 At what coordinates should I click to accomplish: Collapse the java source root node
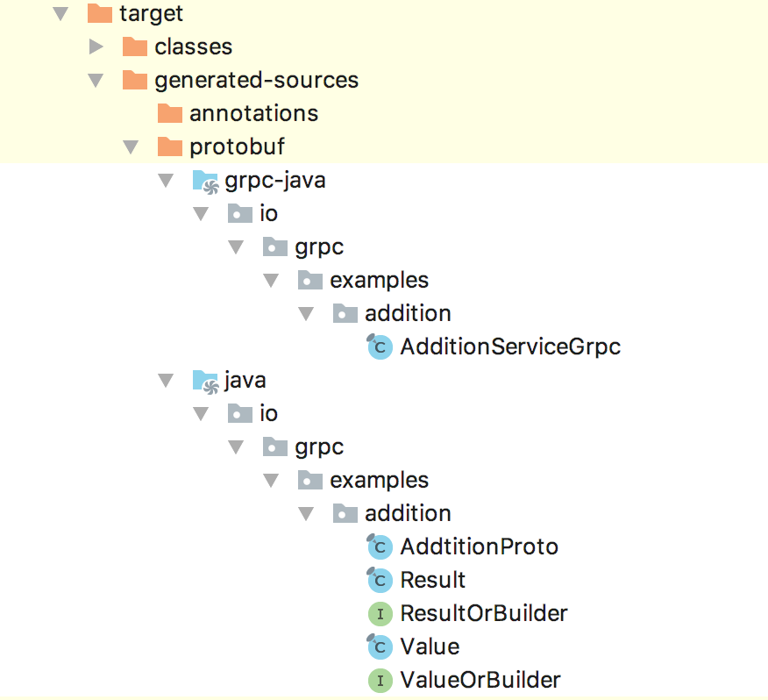point(166,381)
